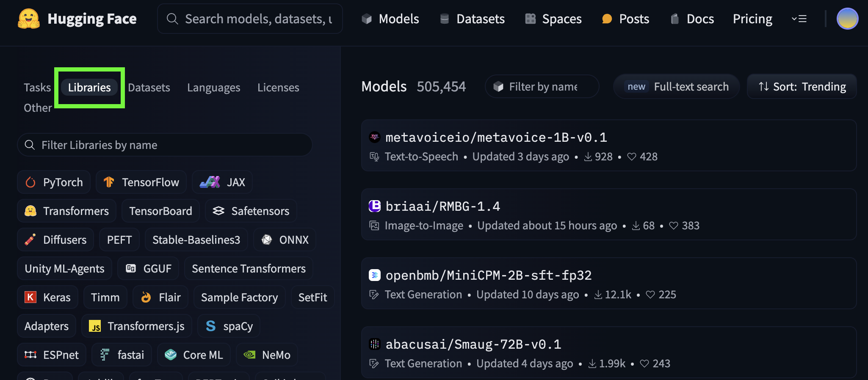Screen dimensions: 868x380
Task: Switch to the Licenses filter tab
Action: [278, 88]
